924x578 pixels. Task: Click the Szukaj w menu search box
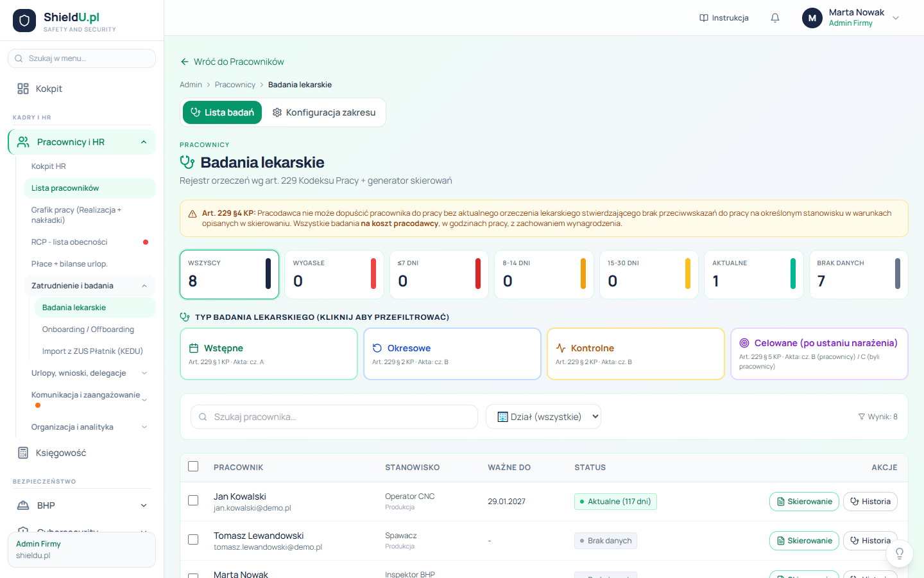(x=81, y=58)
